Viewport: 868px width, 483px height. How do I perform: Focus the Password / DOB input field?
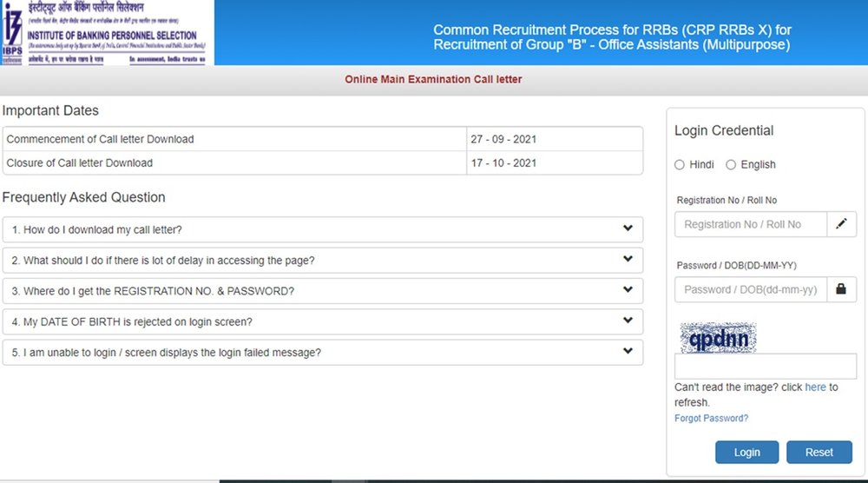751,289
